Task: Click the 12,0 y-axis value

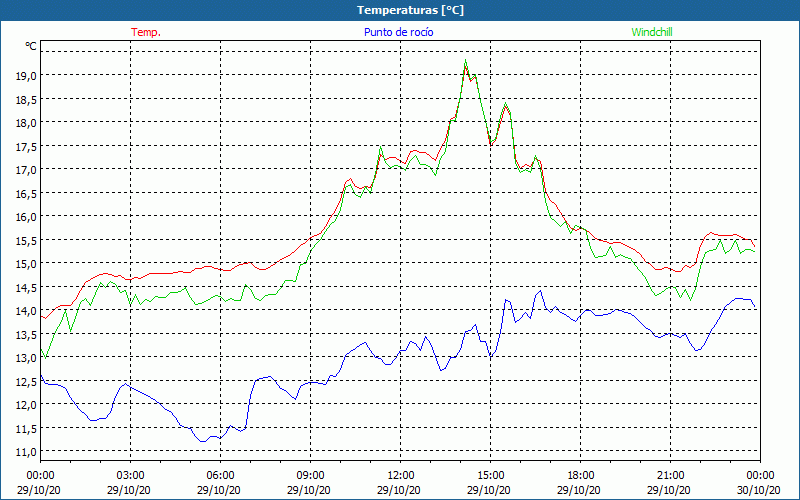Action: pyautogui.click(x=26, y=404)
